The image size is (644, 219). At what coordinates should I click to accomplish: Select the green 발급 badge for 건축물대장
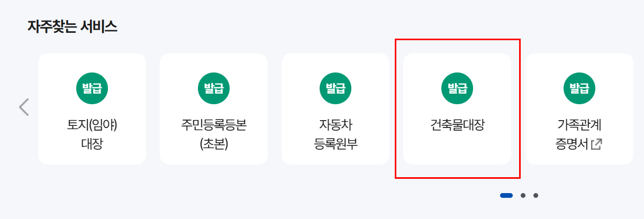[457, 88]
